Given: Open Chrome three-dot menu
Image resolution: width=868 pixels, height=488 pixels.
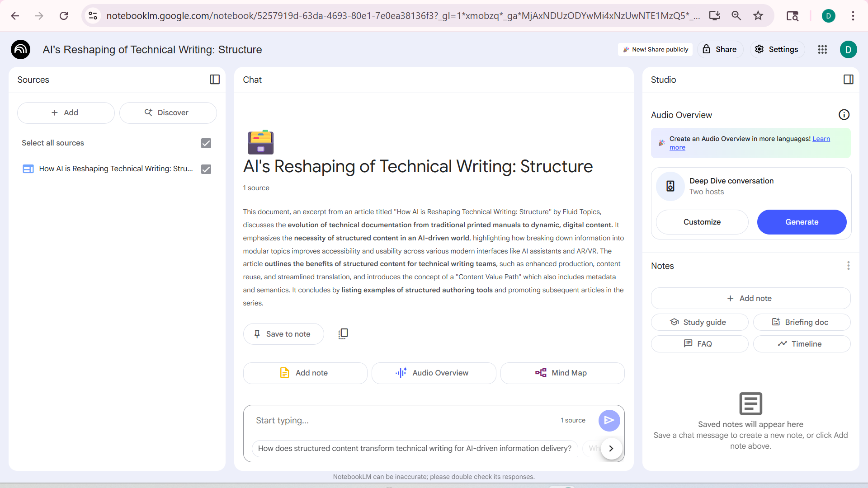Looking at the screenshot, I should [x=853, y=16].
